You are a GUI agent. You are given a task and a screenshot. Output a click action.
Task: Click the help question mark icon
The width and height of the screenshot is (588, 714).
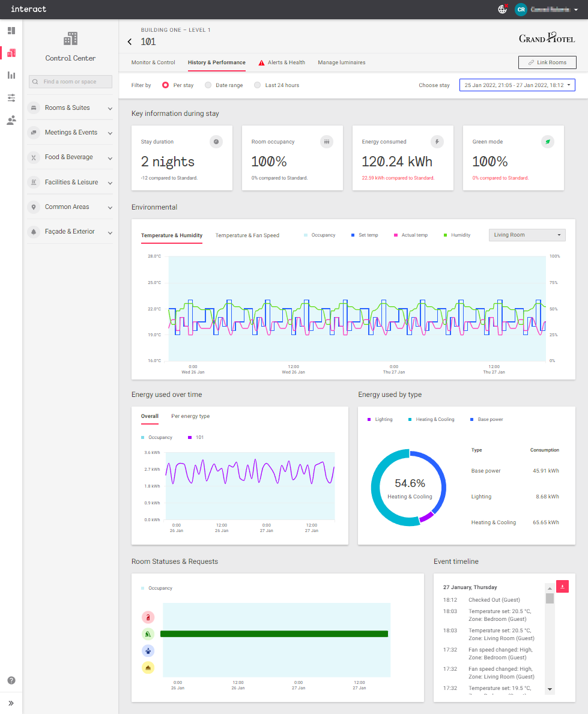coord(11,680)
